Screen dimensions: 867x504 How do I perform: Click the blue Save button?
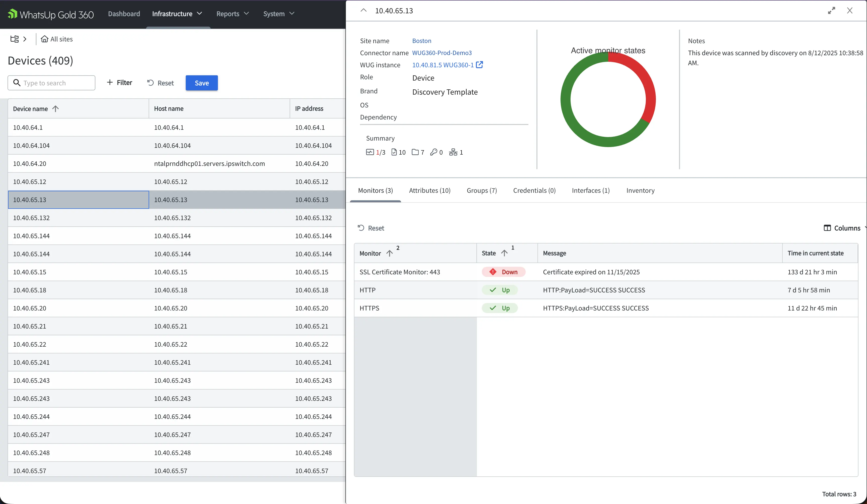pos(202,83)
